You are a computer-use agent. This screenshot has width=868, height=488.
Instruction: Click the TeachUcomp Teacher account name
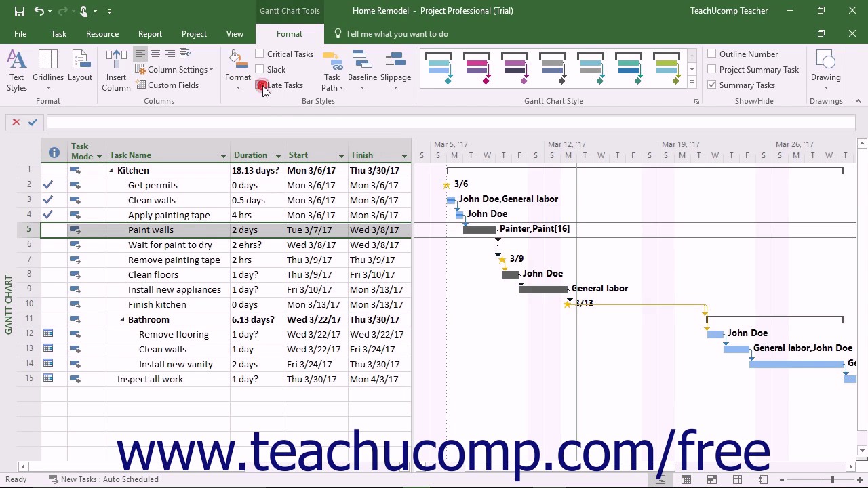[729, 11]
